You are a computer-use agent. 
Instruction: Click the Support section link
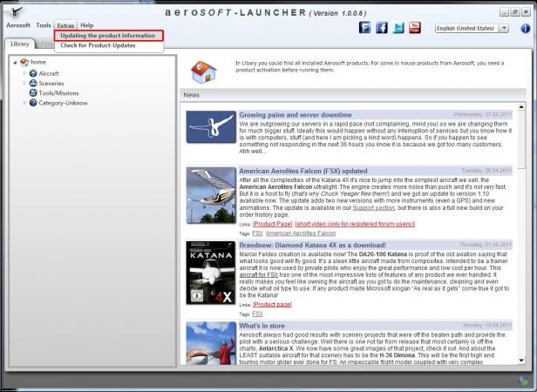point(374,208)
